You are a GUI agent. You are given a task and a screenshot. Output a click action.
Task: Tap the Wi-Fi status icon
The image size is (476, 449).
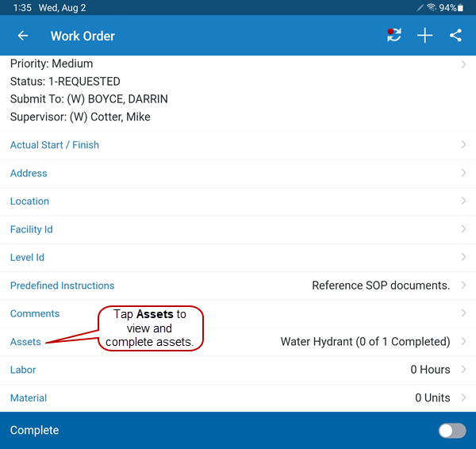(432, 8)
